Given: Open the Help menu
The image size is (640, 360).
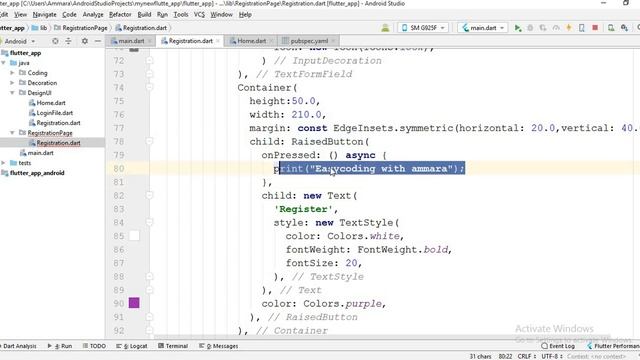Looking at the screenshot, I should click(245, 15).
